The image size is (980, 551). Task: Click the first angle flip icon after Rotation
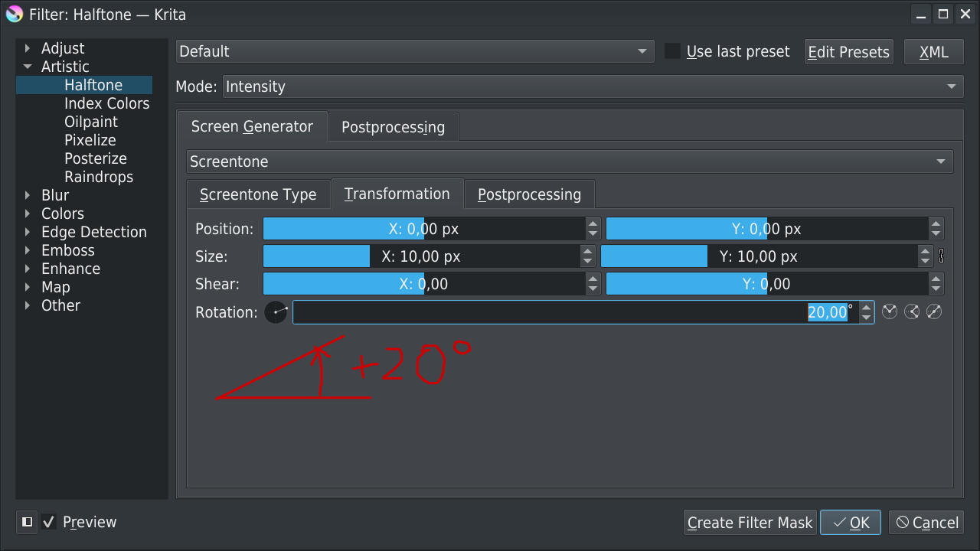pos(889,311)
